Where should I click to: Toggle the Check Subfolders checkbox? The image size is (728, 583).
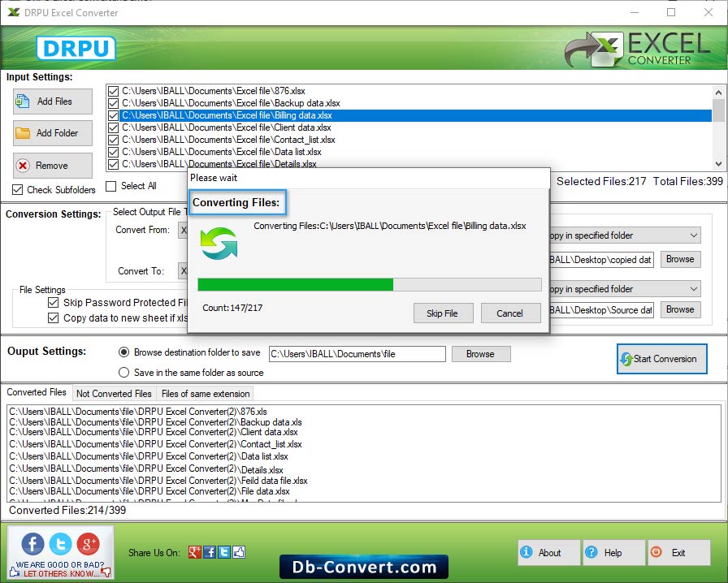[x=18, y=189]
